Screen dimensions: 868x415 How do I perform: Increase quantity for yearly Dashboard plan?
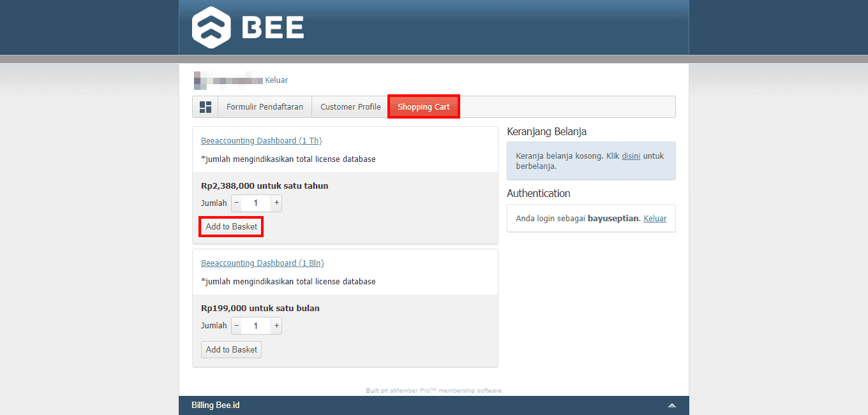tap(276, 203)
